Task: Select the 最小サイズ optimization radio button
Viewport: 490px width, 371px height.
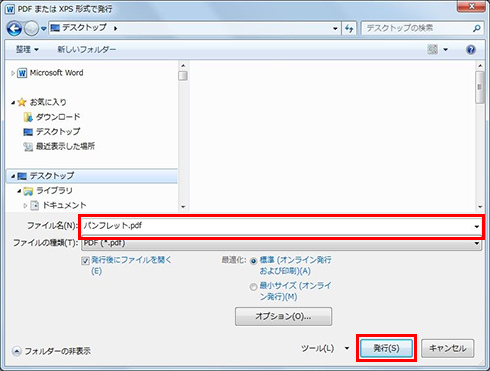Action: [253, 287]
